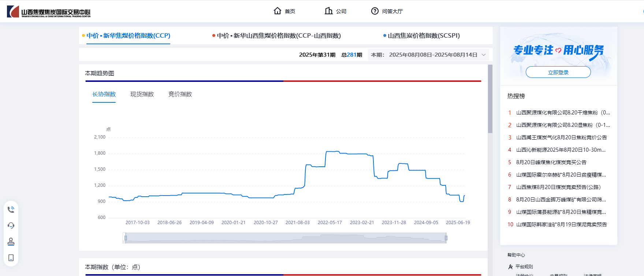Screen dimensions: 644x276
Task: Open 山西沁新能源2025年8月20日 item
Action: tap(561, 150)
